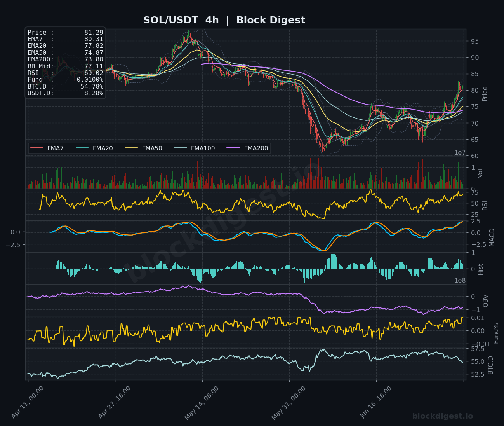This screenshot has height=426, width=504.
Task: Click the 52.5 BTC.D axis tick
Action: pos(477,374)
